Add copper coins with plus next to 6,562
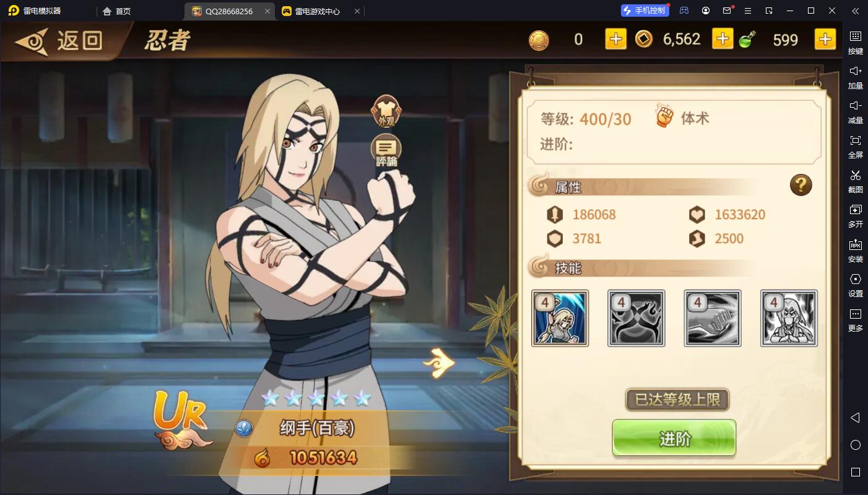 tap(723, 39)
